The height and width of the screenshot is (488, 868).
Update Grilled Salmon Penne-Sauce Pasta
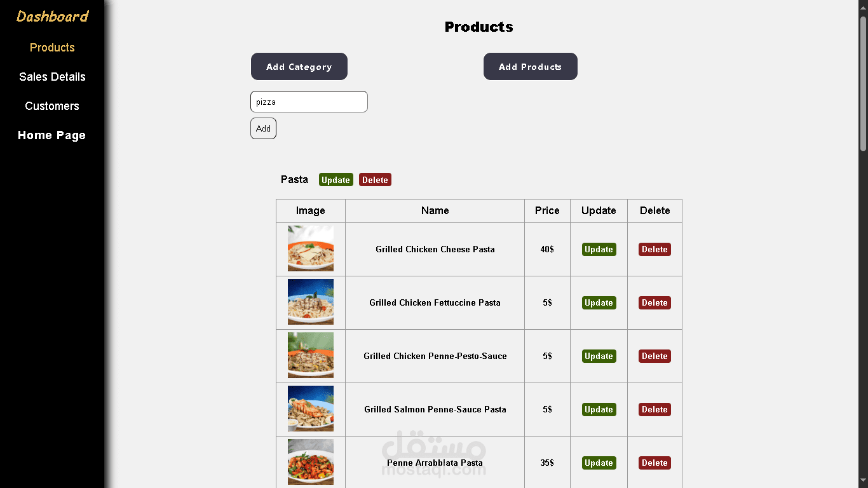[x=599, y=410]
